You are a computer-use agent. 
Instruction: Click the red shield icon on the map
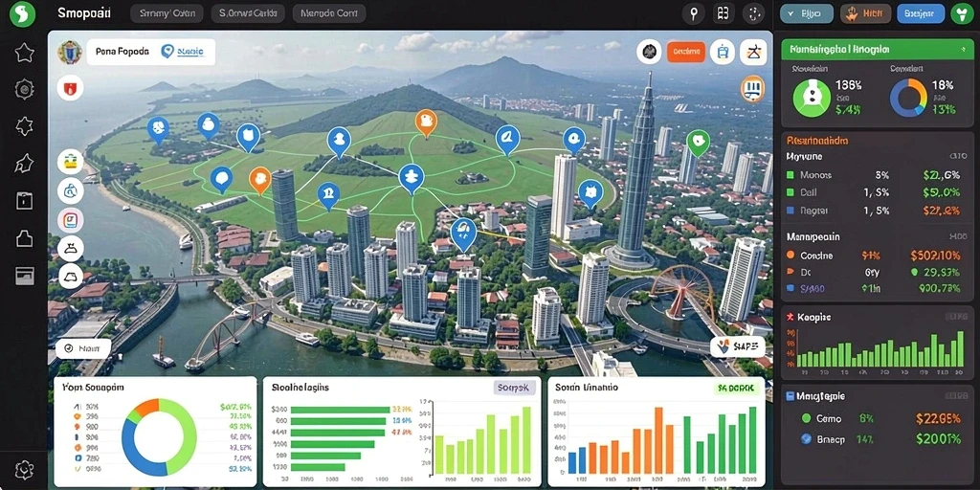coord(70,88)
